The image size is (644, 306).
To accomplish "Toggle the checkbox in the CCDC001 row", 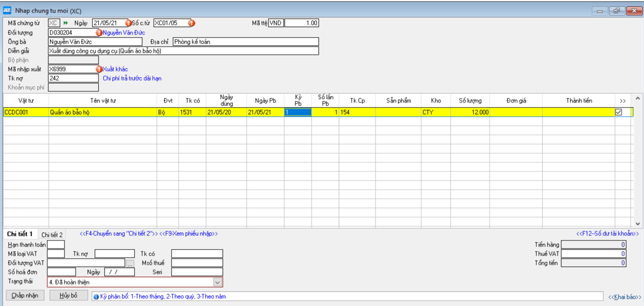I will click(x=618, y=112).
